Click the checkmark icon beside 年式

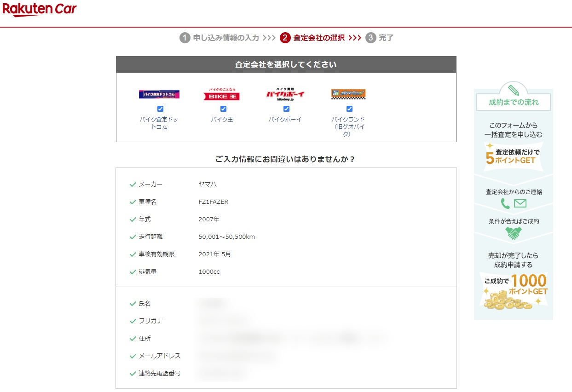[133, 219]
